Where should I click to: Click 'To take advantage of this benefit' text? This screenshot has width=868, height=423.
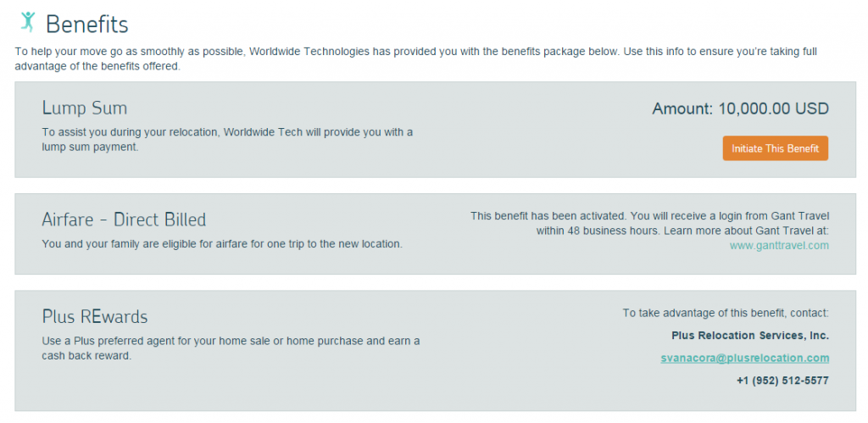(x=726, y=314)
